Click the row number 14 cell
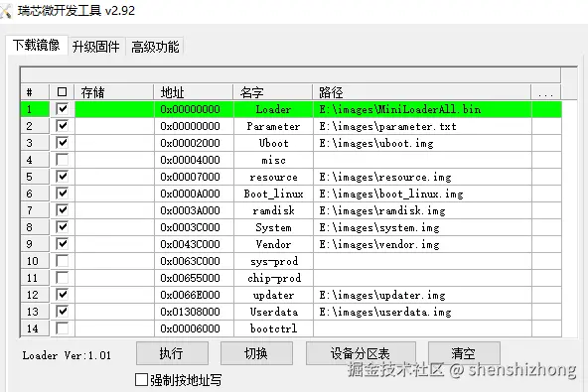 (35, 328)
